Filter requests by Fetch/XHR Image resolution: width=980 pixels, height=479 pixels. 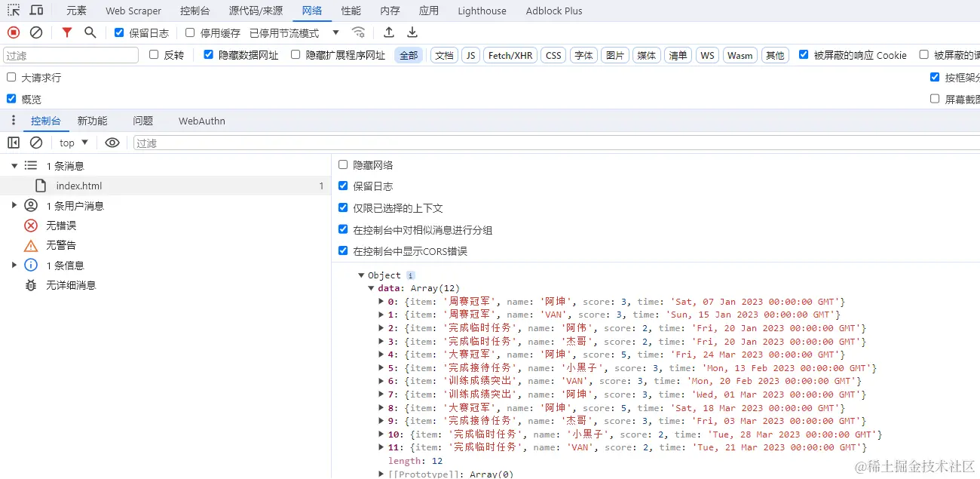pos(510,55)
